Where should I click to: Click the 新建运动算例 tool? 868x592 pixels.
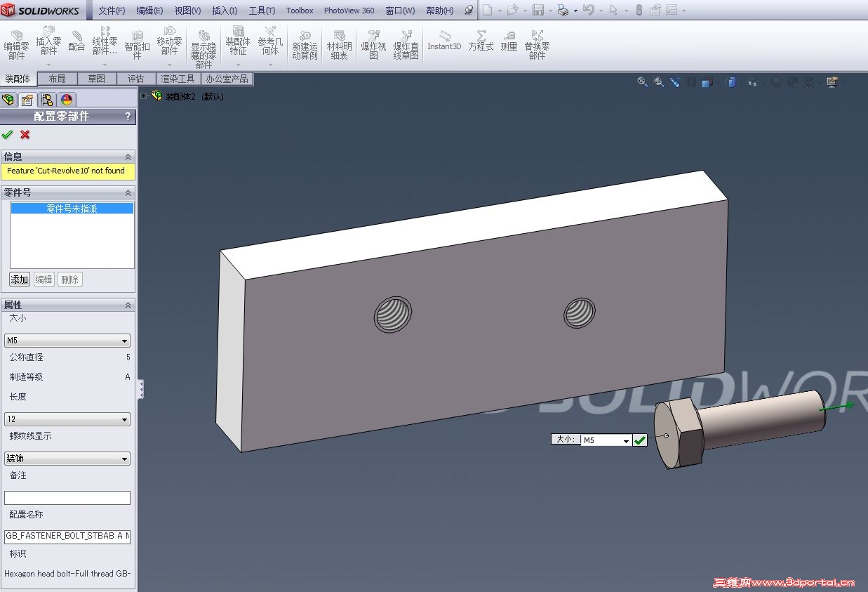pyautogui.click(x=305, y=45)
